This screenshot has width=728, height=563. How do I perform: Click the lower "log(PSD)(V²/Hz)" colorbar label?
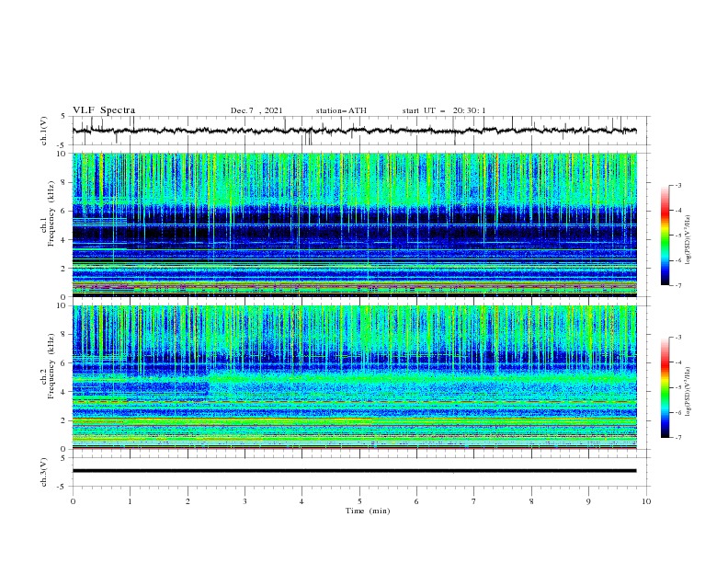click(688, 392)
